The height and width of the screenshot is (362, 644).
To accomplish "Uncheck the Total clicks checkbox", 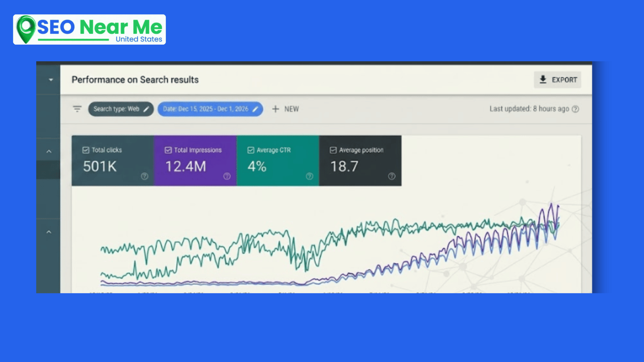I will click(86, 150).
